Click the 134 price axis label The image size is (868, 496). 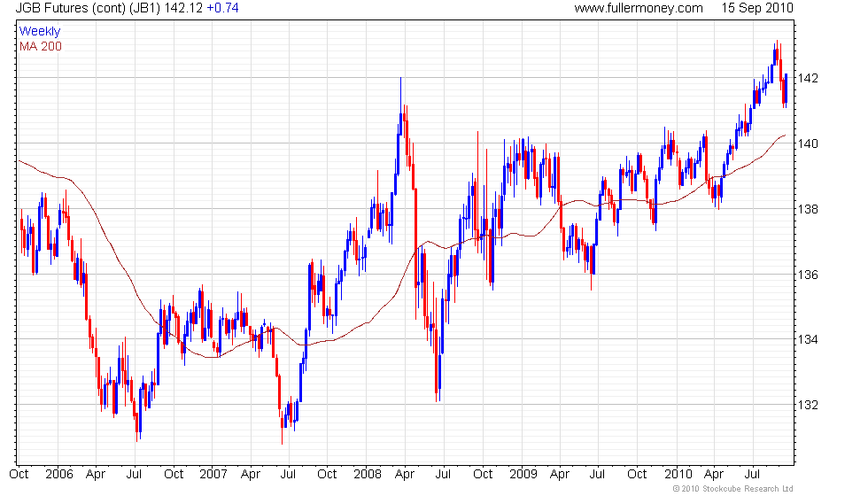click(808, 339)
